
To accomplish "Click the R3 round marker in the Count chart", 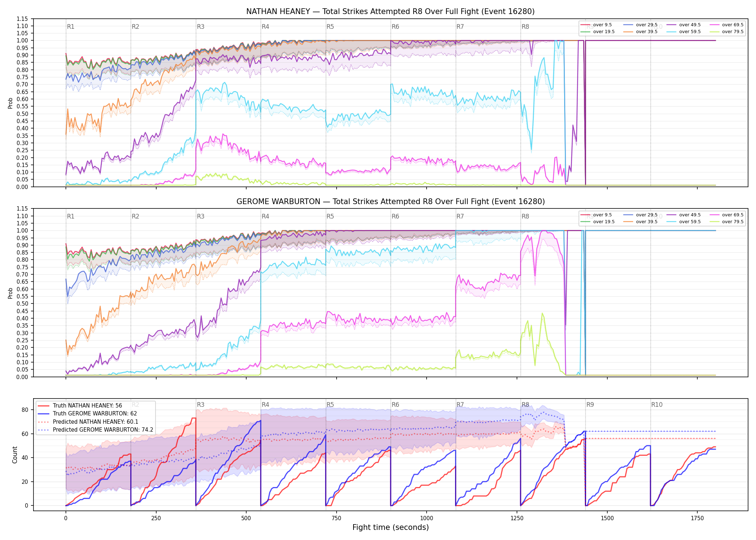I will coord(201,405).
